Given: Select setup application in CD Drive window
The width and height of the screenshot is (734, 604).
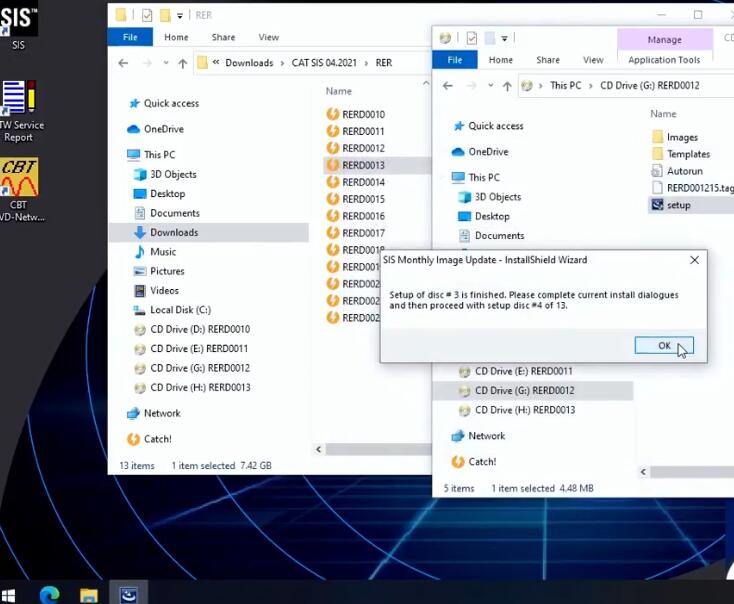Looking at the screenshot, I should tap(678, 205).
